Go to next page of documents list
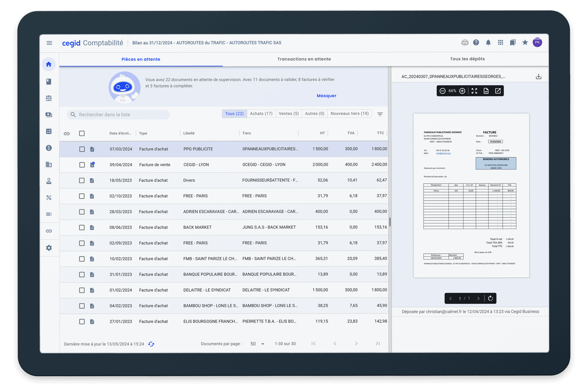This screenshot has width=588, height=388. tap(356, 343)
